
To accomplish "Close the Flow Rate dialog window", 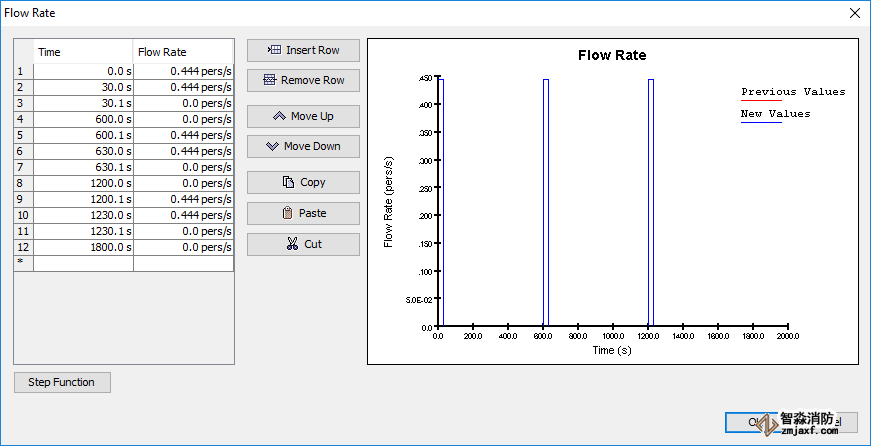I will point(854,13).
